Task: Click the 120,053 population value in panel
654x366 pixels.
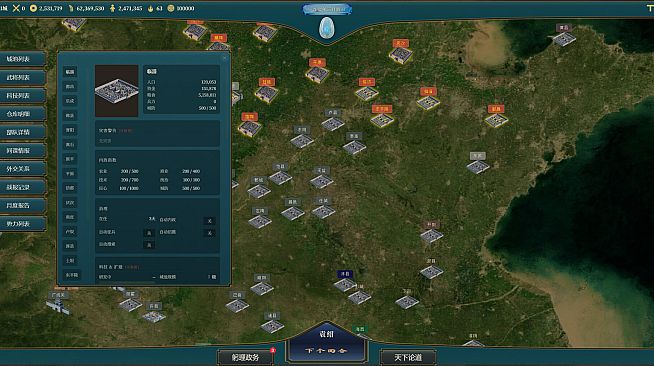Action: [209, 82]
